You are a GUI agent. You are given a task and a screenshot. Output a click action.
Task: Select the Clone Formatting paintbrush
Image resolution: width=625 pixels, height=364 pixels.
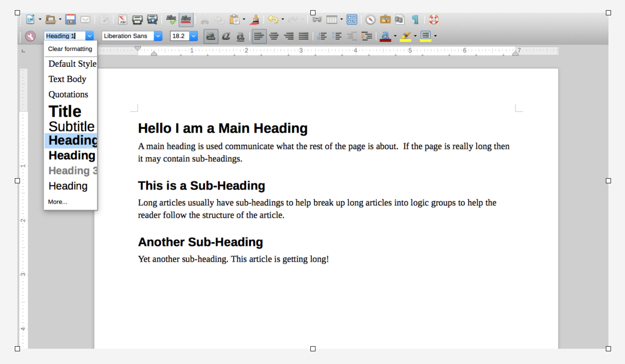255,20
